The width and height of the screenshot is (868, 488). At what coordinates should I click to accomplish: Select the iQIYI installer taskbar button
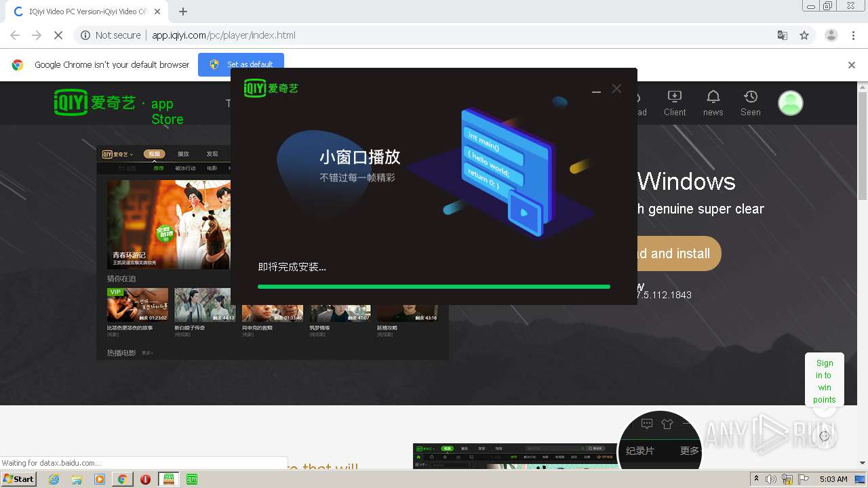169,479
